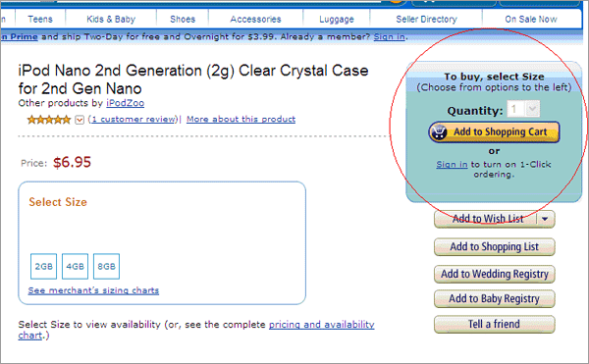Open the Add to Wish List dropdown arrow
589x364 pixels.
545,219
